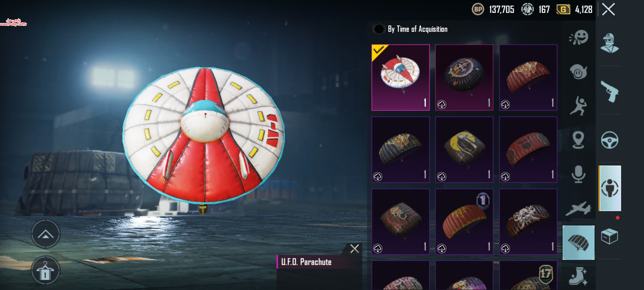Screen dimensions: 644x290
Task: Select the pig-face mask category icon
Action: 579,72
